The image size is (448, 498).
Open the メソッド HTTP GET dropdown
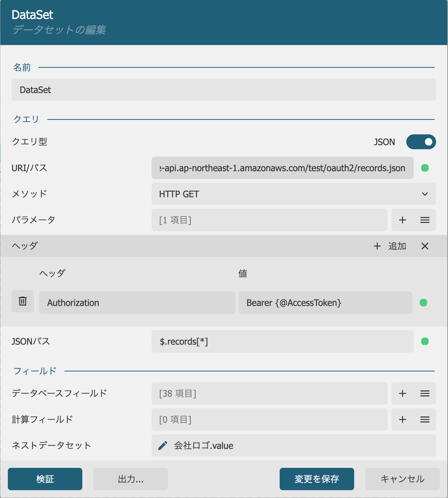pyautogui.click(x=293, y=194)
